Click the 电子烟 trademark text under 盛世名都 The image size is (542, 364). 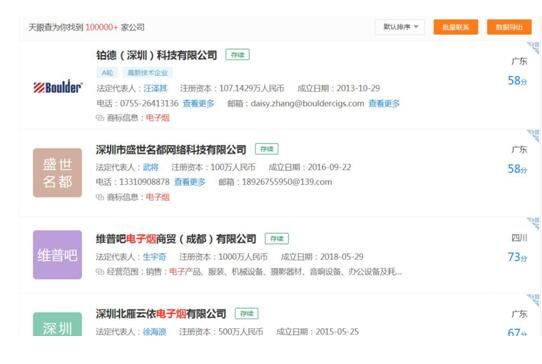tap(158, 197)
